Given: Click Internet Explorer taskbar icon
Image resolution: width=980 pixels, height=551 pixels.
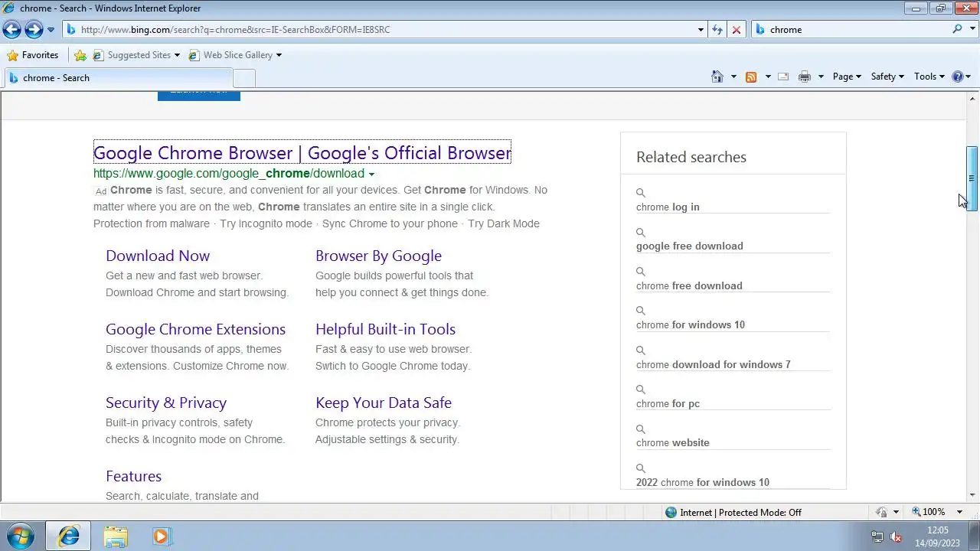Looking at the screenshot, I should pos(68,536).
